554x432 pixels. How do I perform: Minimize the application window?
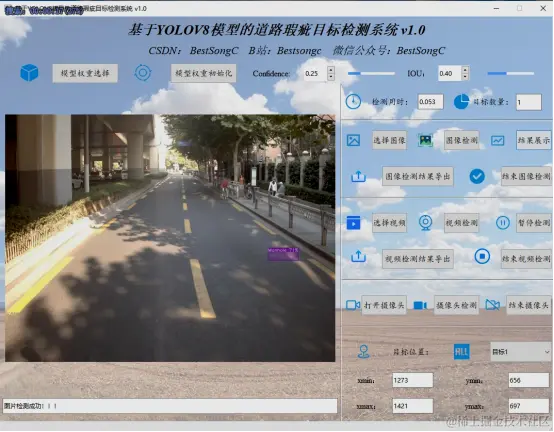[496, 8]
